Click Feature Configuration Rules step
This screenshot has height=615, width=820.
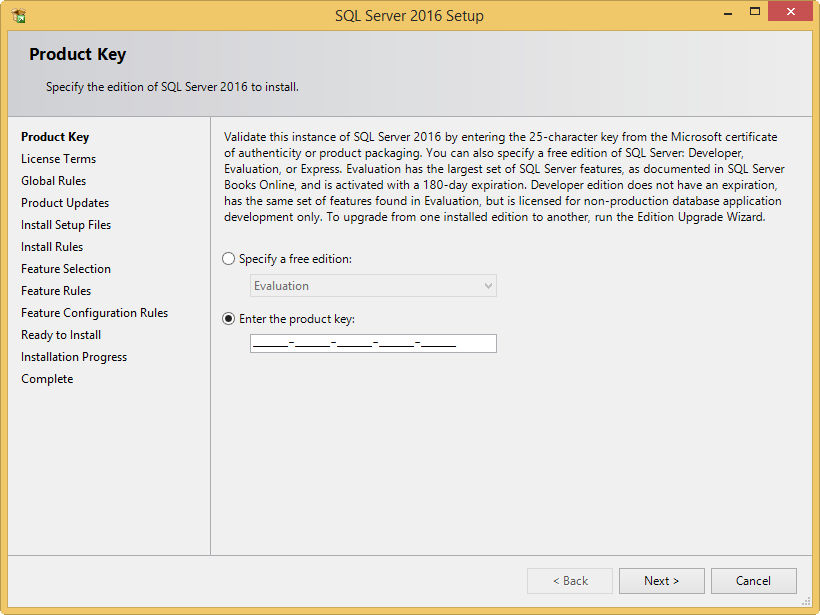pyautogui.click(x=95, y=313)
